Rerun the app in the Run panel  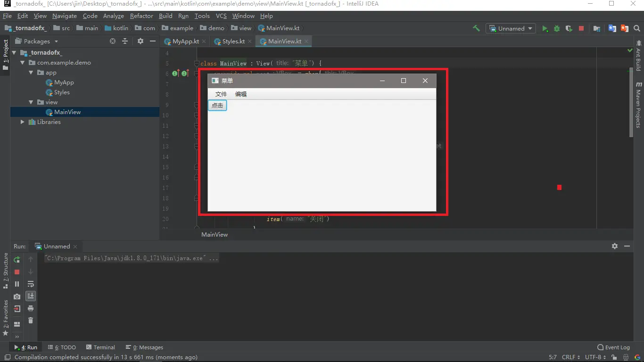tap(17, 260)
